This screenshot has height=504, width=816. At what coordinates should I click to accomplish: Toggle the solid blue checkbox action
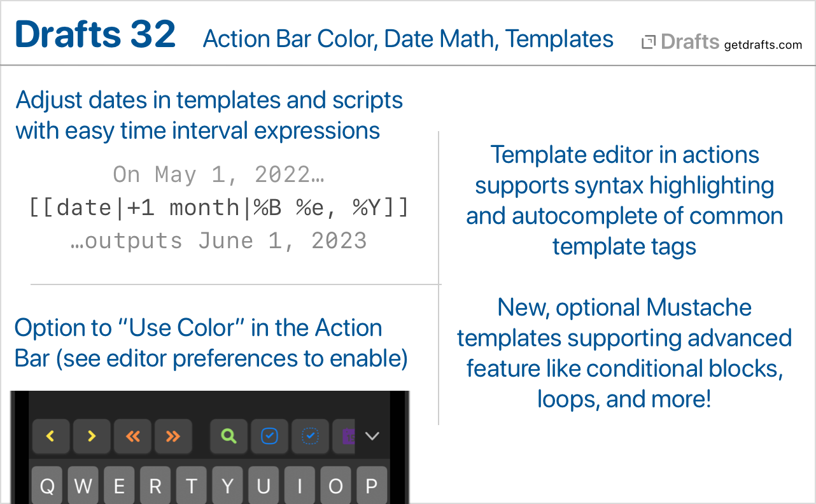pos(270,436)
